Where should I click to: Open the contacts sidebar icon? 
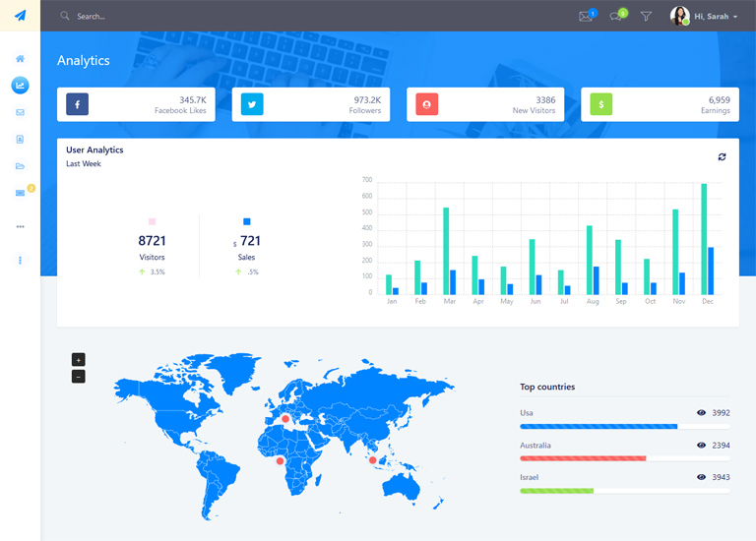[20, 140]
